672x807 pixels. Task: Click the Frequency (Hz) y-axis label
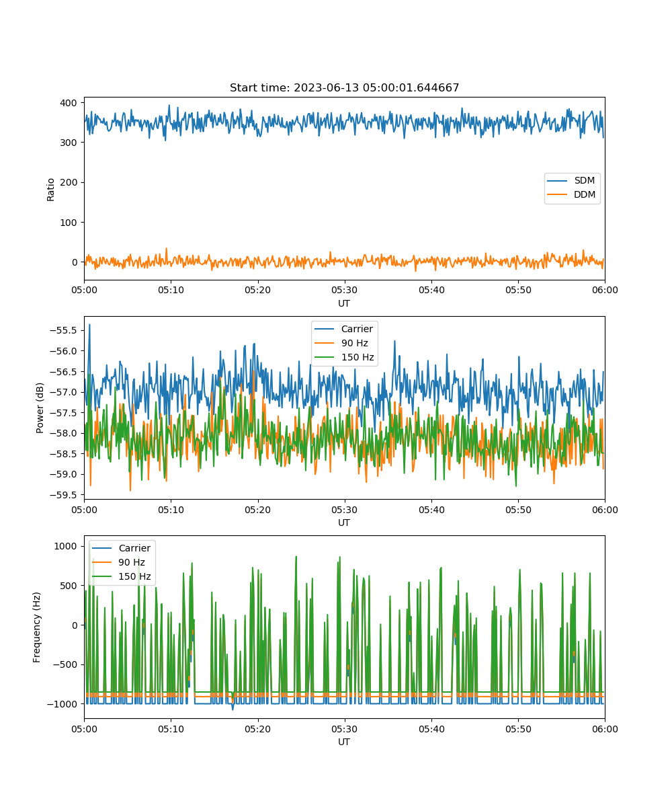coord(37,627)
